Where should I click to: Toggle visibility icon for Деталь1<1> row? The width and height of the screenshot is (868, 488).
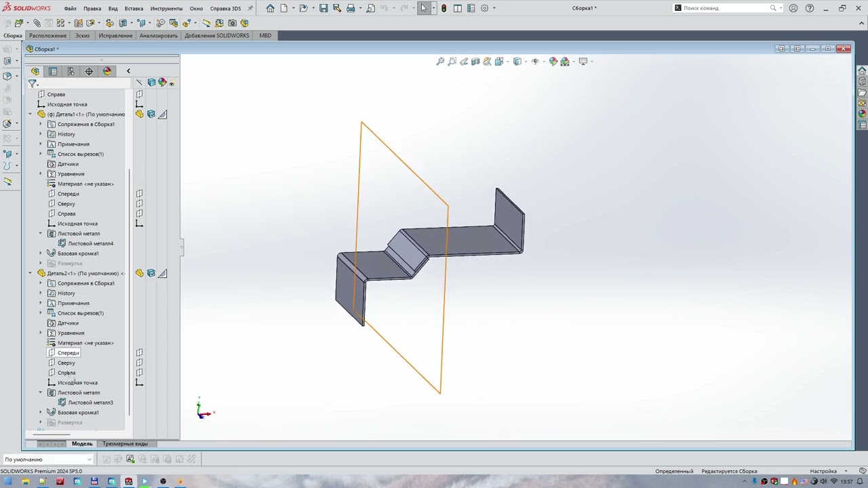click(x=140, y=114)
